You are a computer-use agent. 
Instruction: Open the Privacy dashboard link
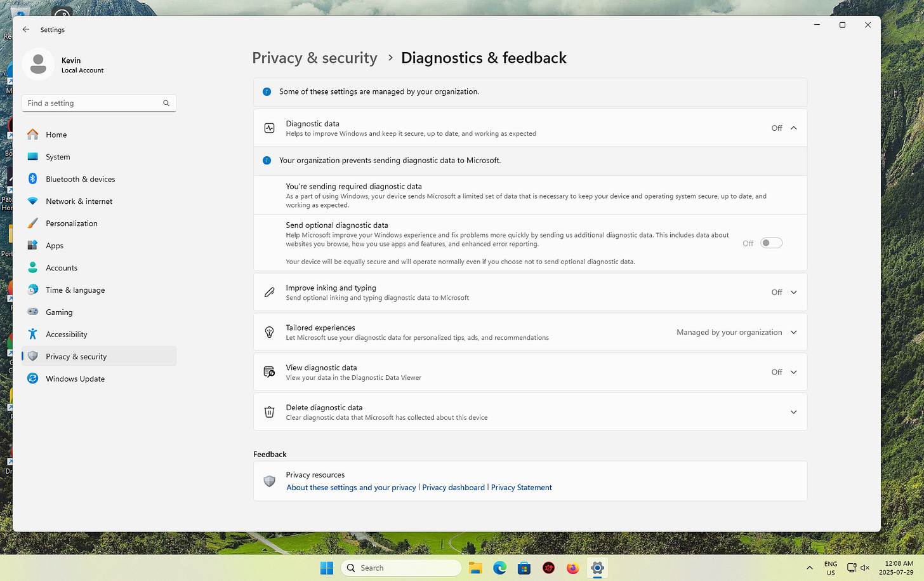(453, 488)
